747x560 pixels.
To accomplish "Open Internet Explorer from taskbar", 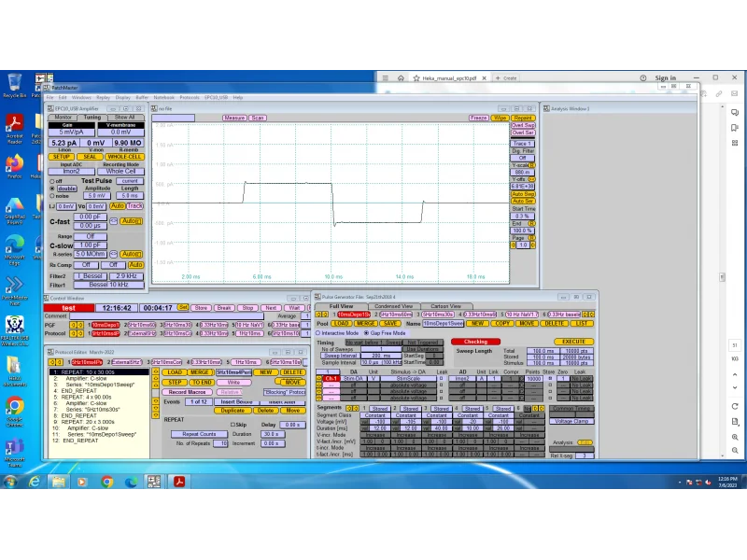I will point(35,482).
